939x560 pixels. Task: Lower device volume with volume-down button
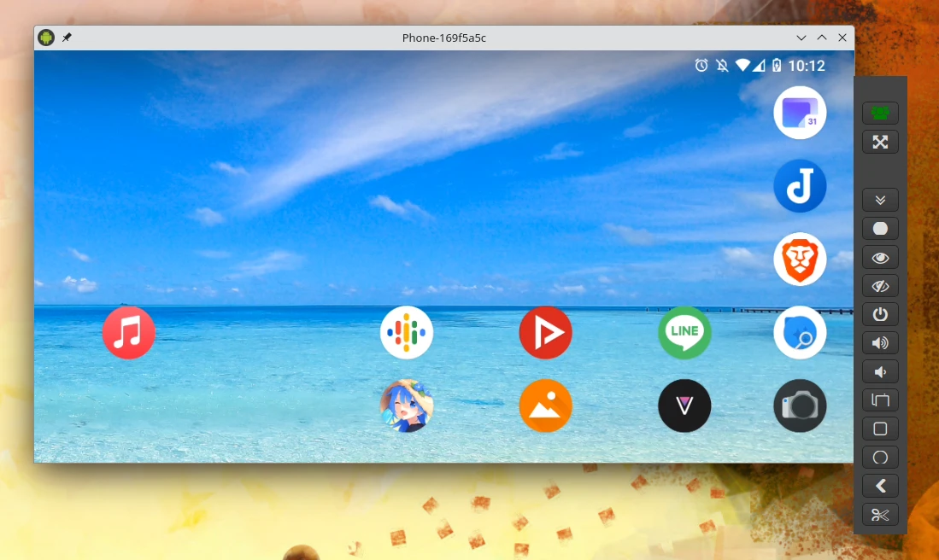(x=880, y=372)
